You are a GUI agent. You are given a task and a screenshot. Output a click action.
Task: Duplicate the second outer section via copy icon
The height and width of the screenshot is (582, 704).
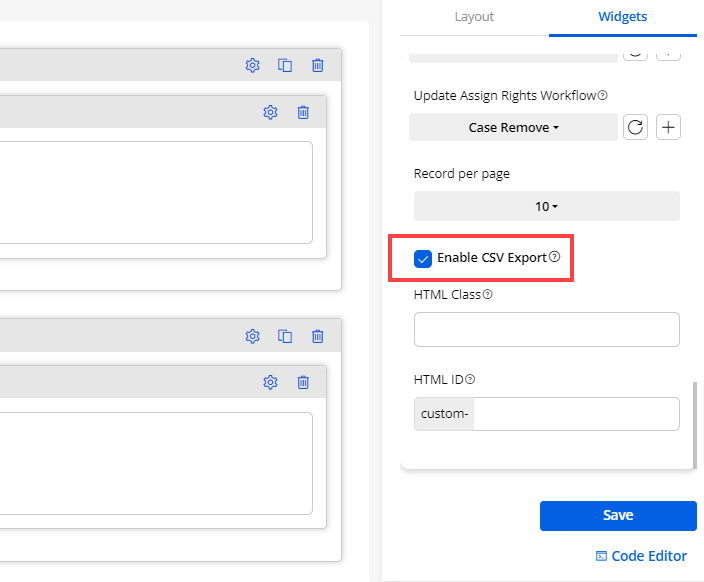pos(285,336)
